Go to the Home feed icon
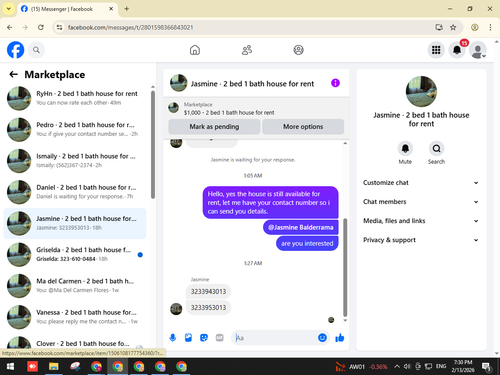Viewport: 500px width, 375px height. [x=195, y=50]
